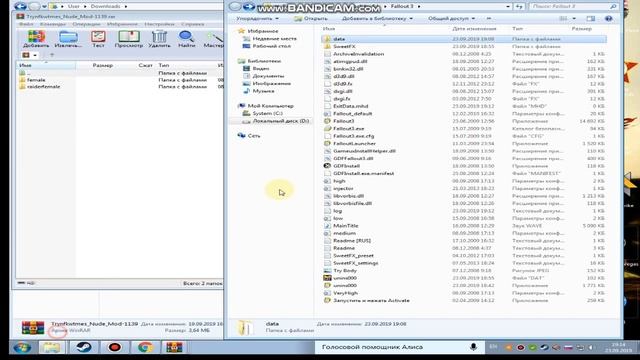Click WinRAR Просмотр (View) toolbar icon

(129, 39)
